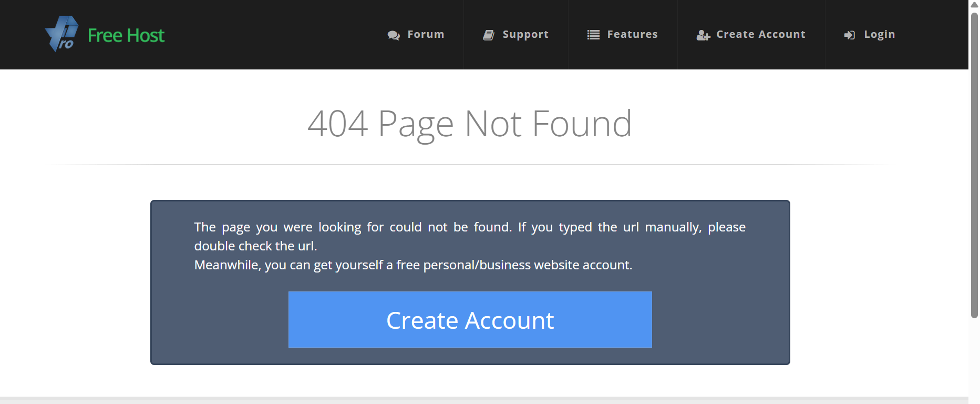The width and height of the screenshot is (980, 404).
Task: Click the "Meanwhile, you can get yourself" line
Action: (x=413, y=265)
